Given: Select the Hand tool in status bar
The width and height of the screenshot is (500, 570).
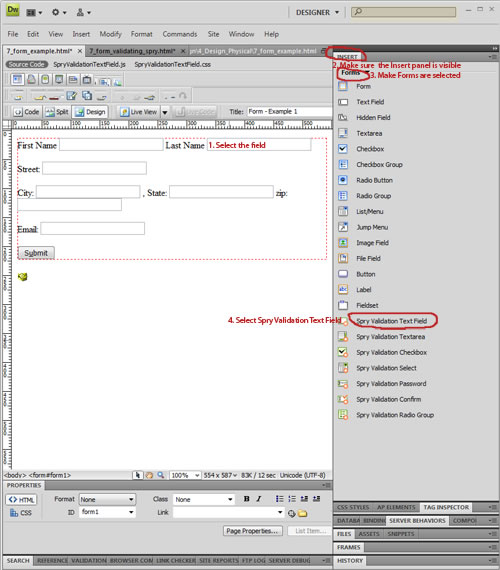Looking at the screenshot, I should [149, 475].
